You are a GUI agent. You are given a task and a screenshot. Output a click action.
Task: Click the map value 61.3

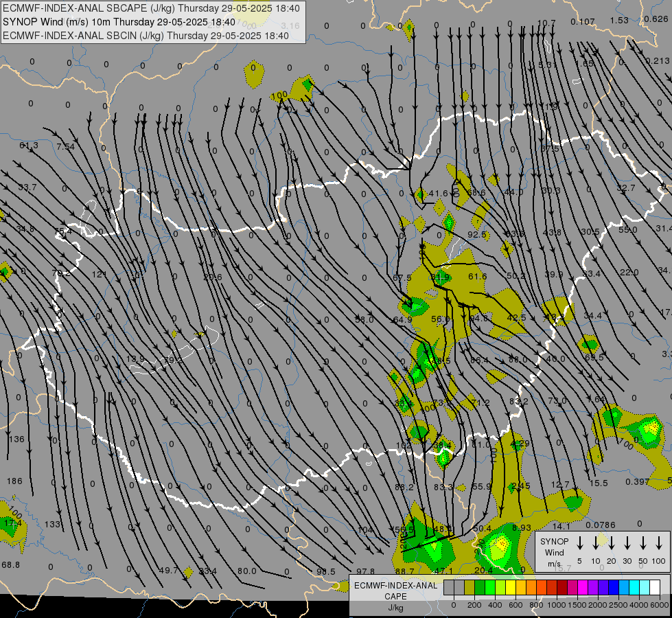coord(29,146)
